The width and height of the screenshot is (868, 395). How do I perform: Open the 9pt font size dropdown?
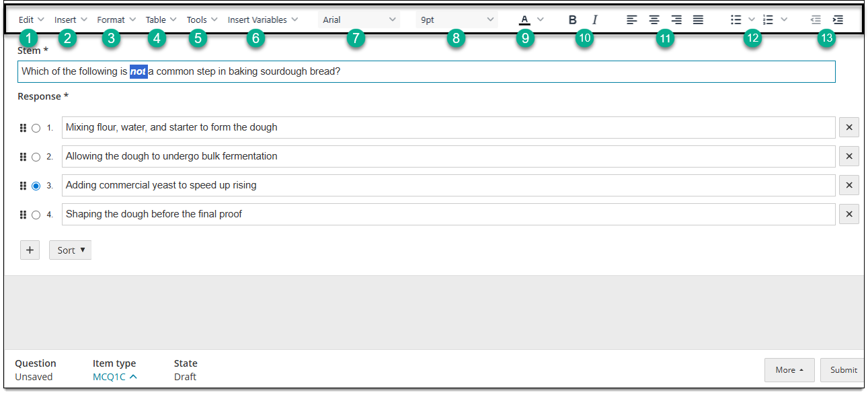457,20
